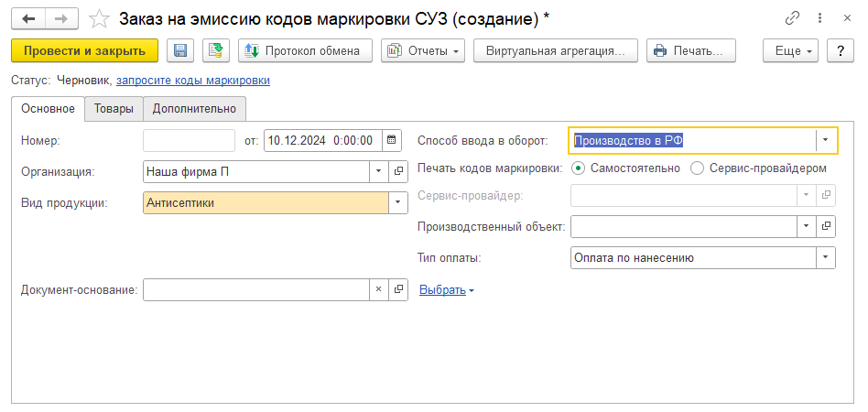Open the Отчеты menu button
This screenshot has height=412, width=868.
423,51
